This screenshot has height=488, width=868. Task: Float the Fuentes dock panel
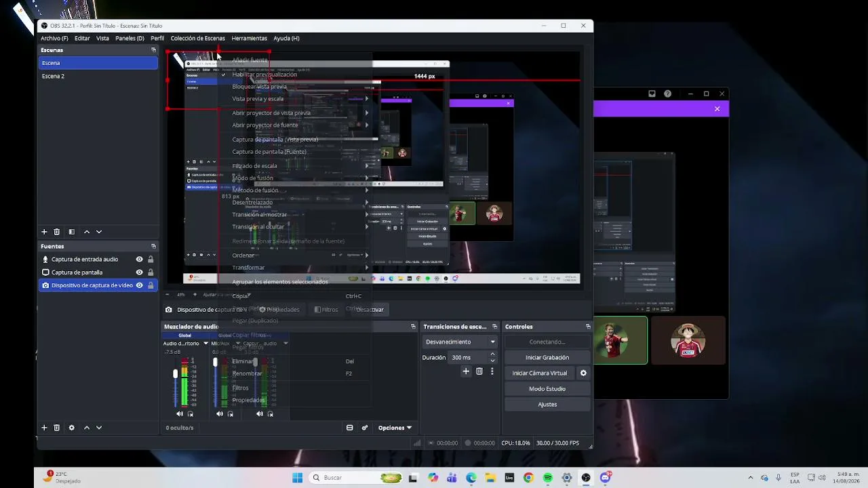[153, 247]
